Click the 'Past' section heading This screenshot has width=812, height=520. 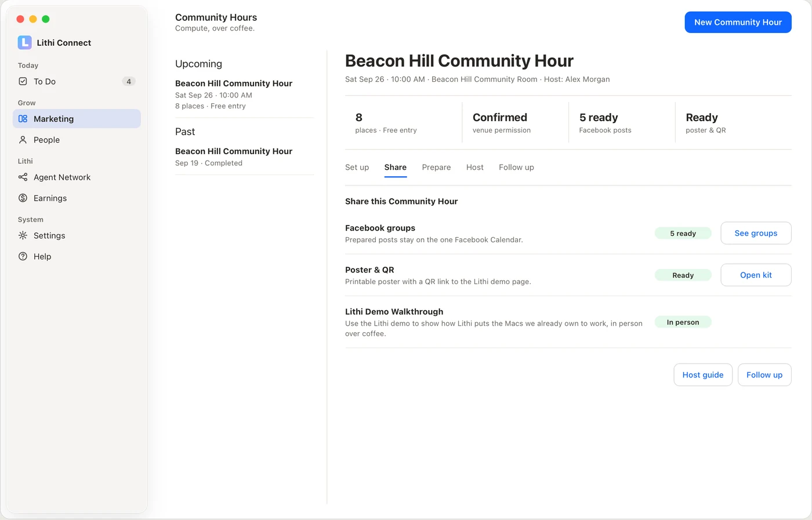point(185,132)
